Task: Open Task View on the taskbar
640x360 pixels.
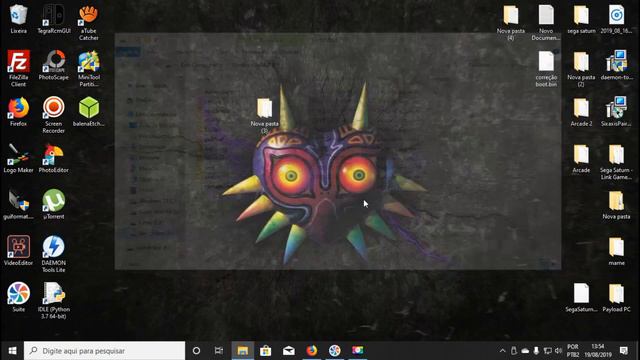Action: click(x=219, y=351)
